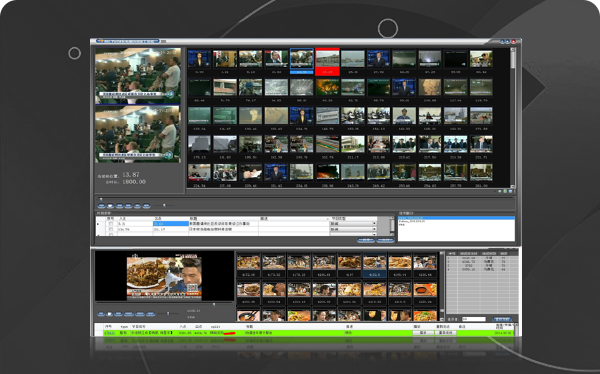Select the second entry in the task list
The height and width of the screenshot is (374, 600).
pyautogui.click(x=456, y=221)
